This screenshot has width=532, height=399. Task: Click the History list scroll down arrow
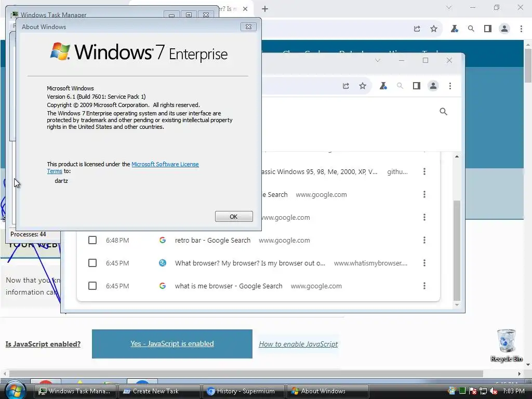457,304
